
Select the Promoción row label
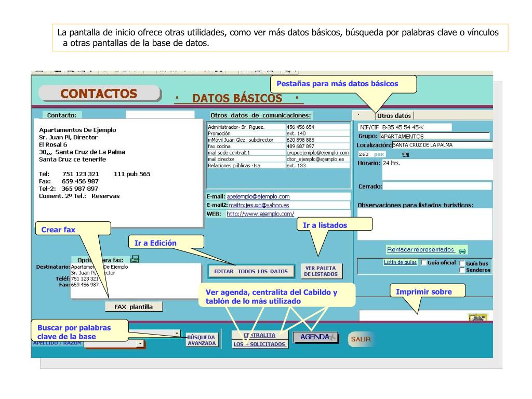[246, 134]
